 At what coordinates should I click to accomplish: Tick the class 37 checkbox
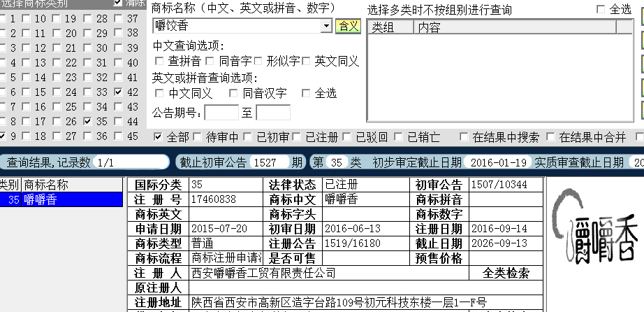coord(118,18)
